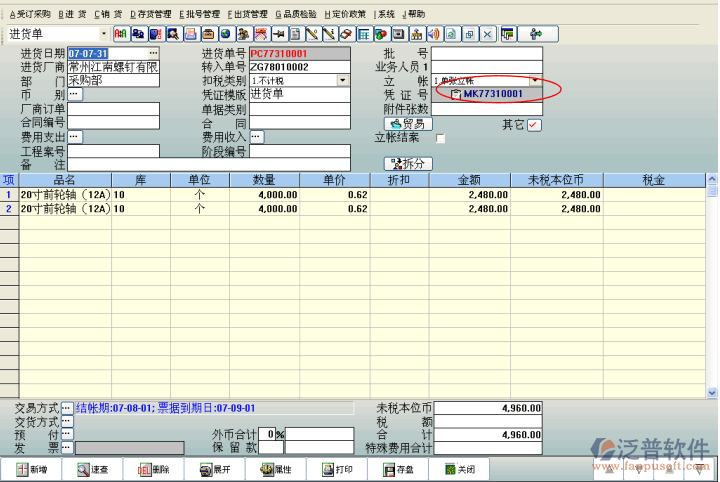
Task: Open 属性 (properties) from the bottom toolbar
Action: [275, 469]
